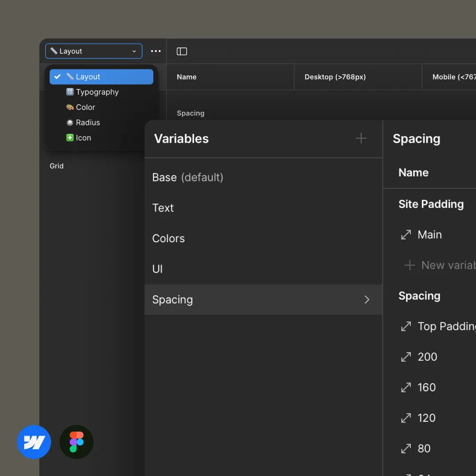Open the three-dots more options menu
This screenshot has width=476, height=476.
pos(156,51)
